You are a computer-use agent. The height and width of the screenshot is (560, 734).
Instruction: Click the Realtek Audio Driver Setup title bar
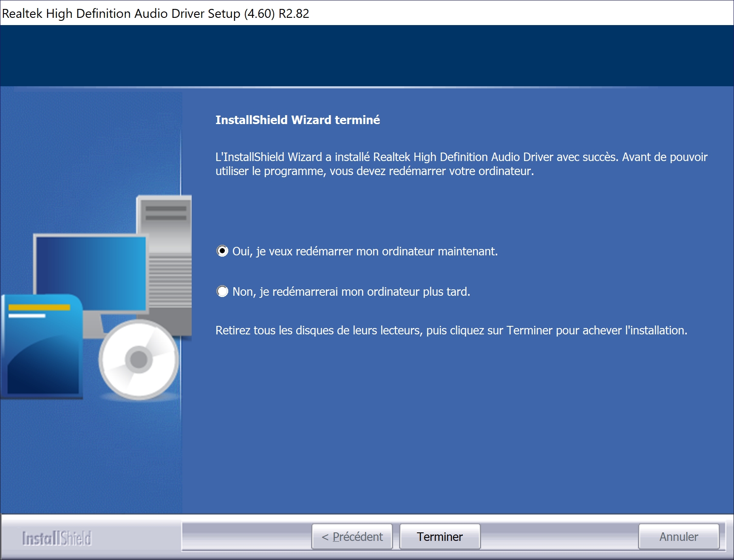(367, 13)
